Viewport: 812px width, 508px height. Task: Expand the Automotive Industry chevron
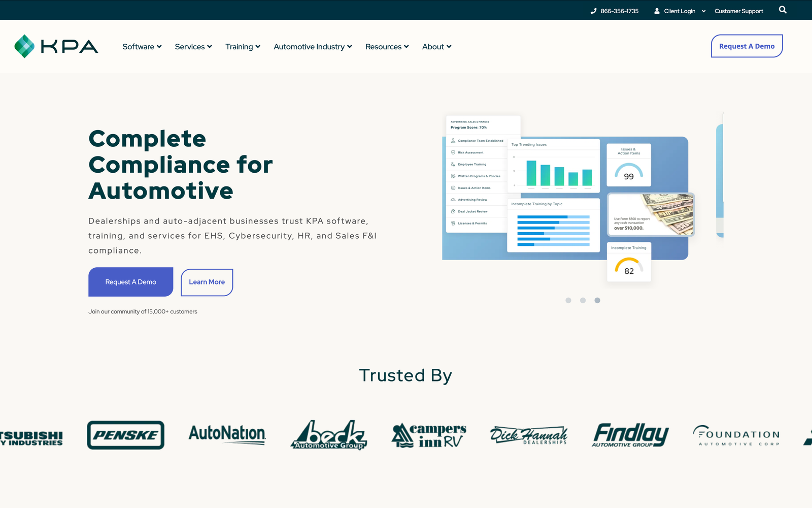click(350, 46)
